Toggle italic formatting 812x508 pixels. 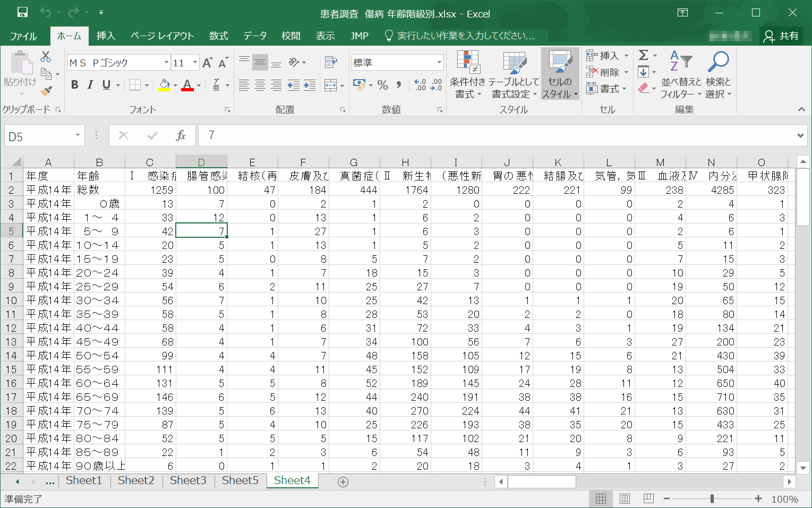point(90,84)
